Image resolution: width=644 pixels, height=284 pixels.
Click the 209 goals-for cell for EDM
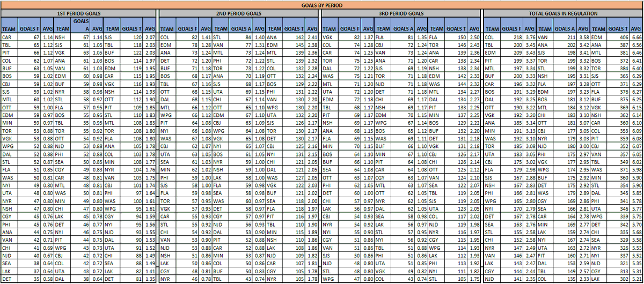point(512,52)
